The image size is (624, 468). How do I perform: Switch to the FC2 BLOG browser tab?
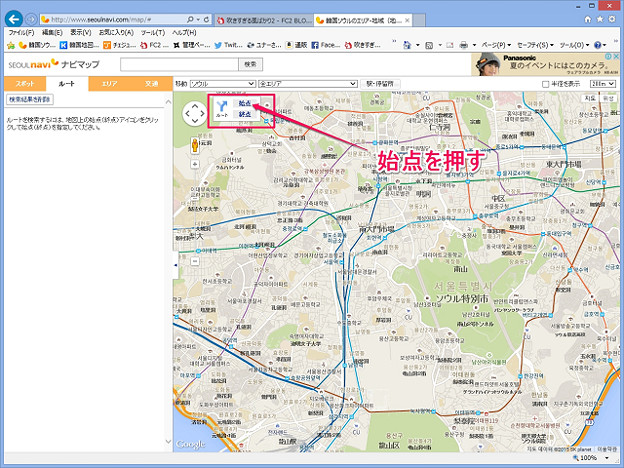pyautogui.click(x=264, y=20)
